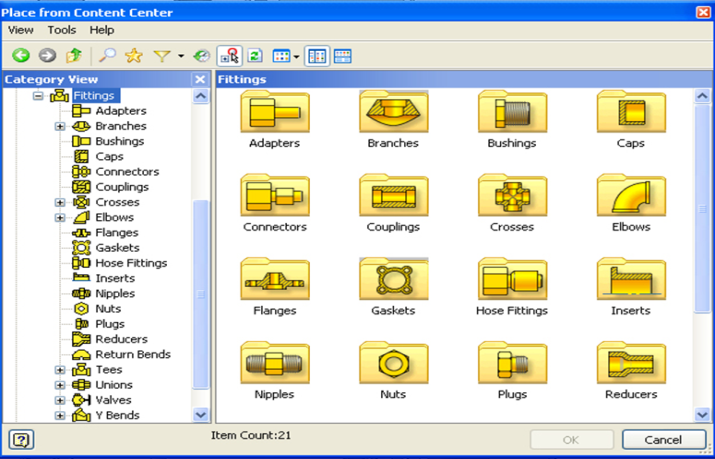Open the Help menu
This screenshot has height=459, width=715.
point(102,30)
